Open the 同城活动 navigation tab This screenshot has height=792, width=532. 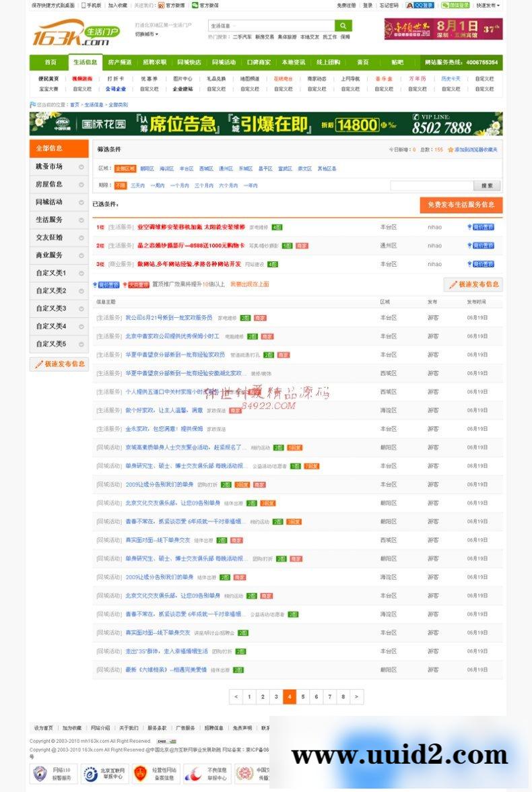point(224,62)
